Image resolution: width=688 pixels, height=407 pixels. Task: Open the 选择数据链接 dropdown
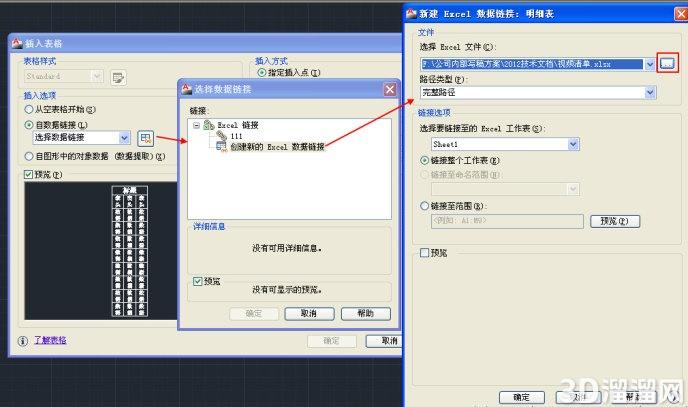click(x=124, y=138)
